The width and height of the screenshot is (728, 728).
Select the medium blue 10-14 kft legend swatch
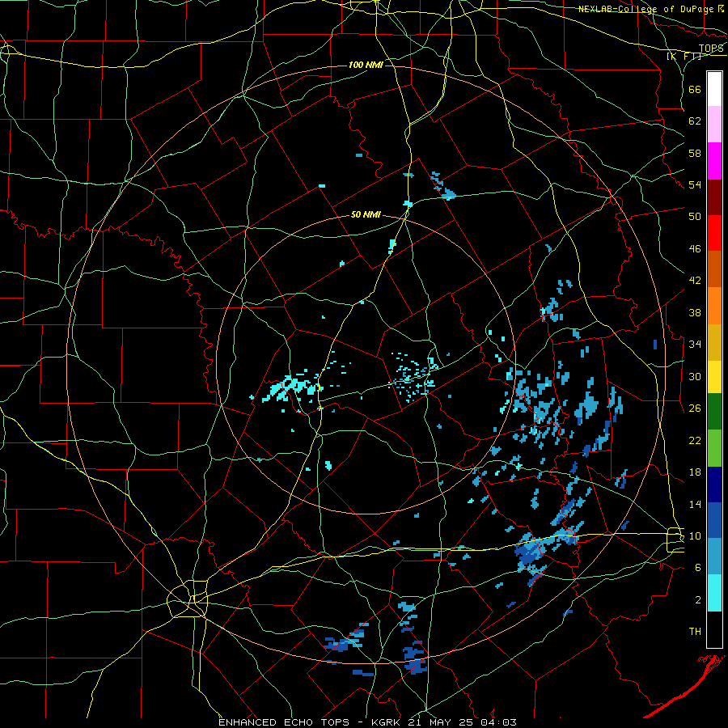click(714, 520)
